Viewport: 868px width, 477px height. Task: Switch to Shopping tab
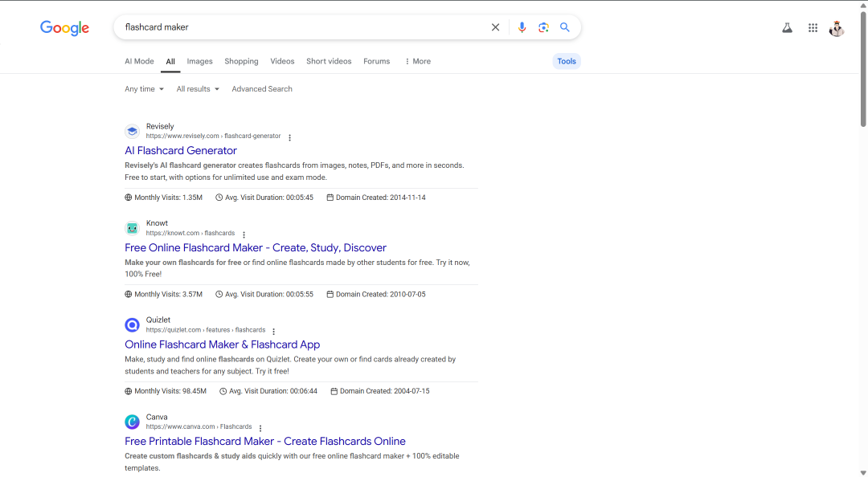point(241,61)
